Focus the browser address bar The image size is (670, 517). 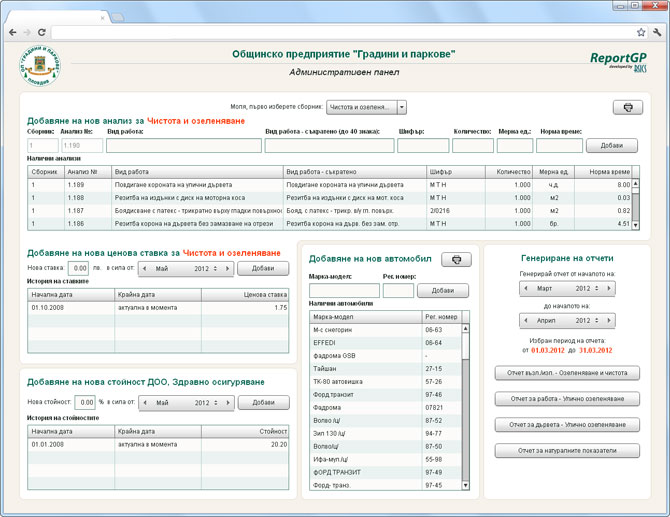(342, 32)
